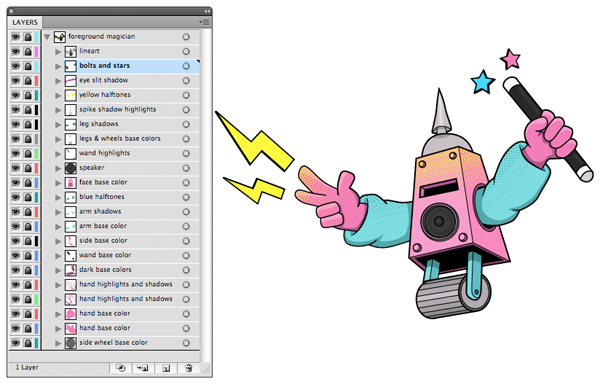This screenshot has height=387, width=600.
Task: Click target circle for foreground magician layer
Action: pos(186,37)
